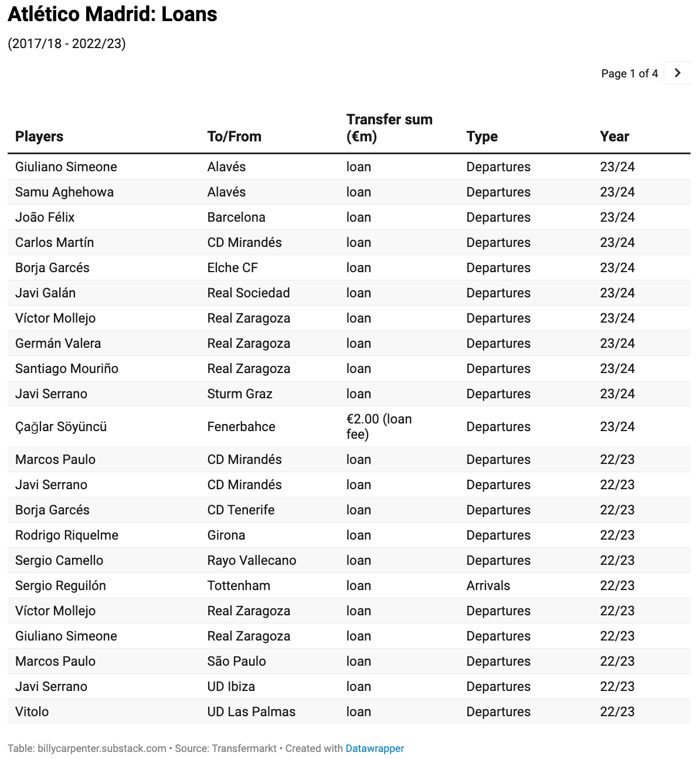Select the Giuliano Simeone Alavés row
The height and width of the screenshot is (759, 700).
[349, 167]
